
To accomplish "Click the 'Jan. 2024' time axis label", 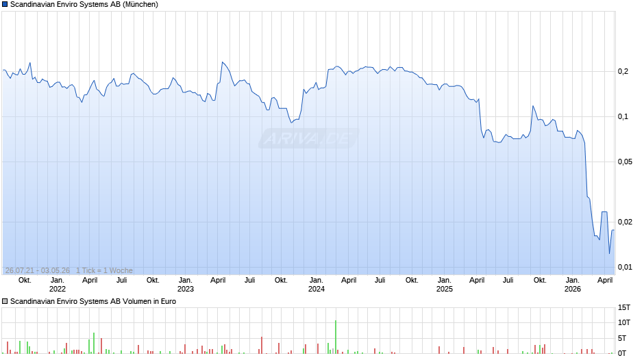I will pyautogui.click(x=317, y=285).
